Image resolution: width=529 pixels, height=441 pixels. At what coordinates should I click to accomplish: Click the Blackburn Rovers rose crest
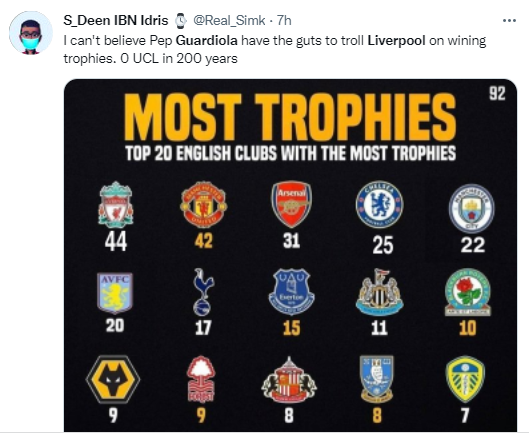point(468,292)
